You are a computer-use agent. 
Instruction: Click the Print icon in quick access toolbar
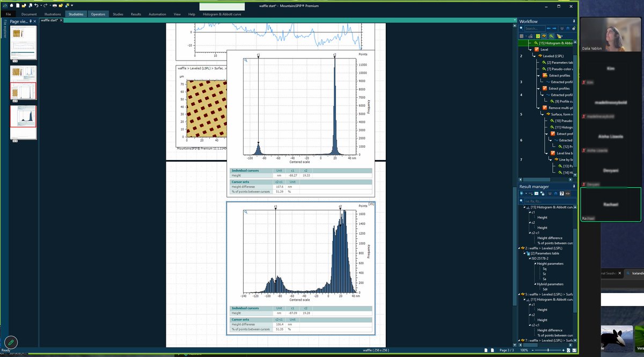point(54,5)
